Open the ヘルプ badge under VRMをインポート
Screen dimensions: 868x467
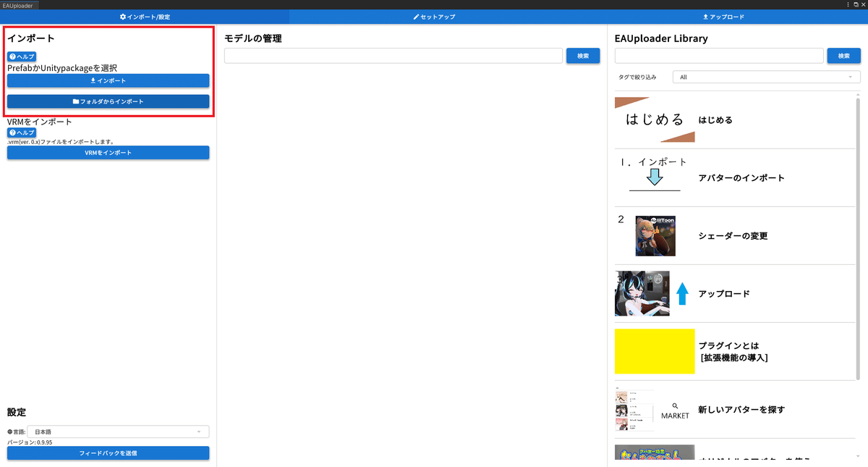[x=22, y=133]
